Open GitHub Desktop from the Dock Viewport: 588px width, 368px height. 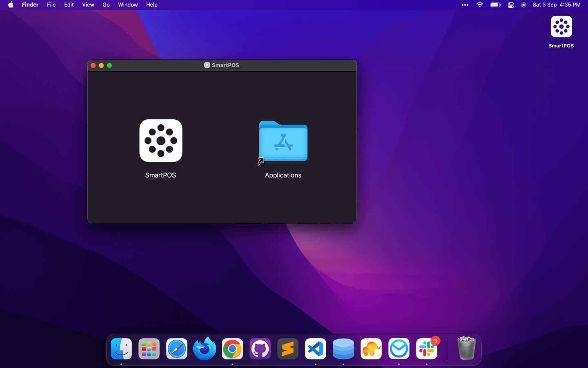tap(260, 349)
